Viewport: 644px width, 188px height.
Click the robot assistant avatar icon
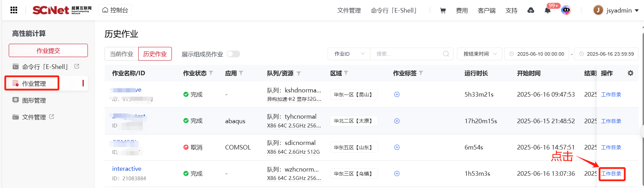click(x=566, y=11)
